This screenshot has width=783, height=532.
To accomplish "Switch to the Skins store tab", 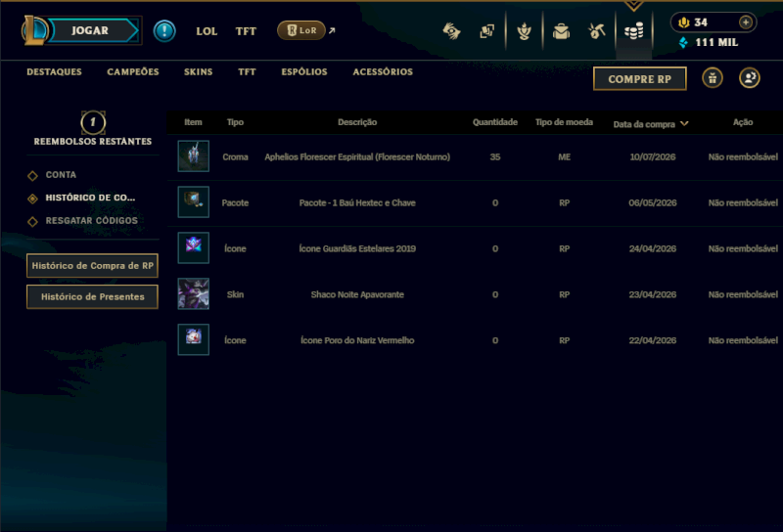I will click(199, 71).
